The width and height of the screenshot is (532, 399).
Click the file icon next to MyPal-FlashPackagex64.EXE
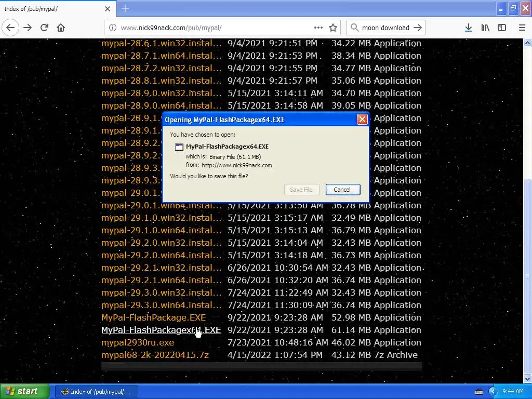(x=179, y=147)
